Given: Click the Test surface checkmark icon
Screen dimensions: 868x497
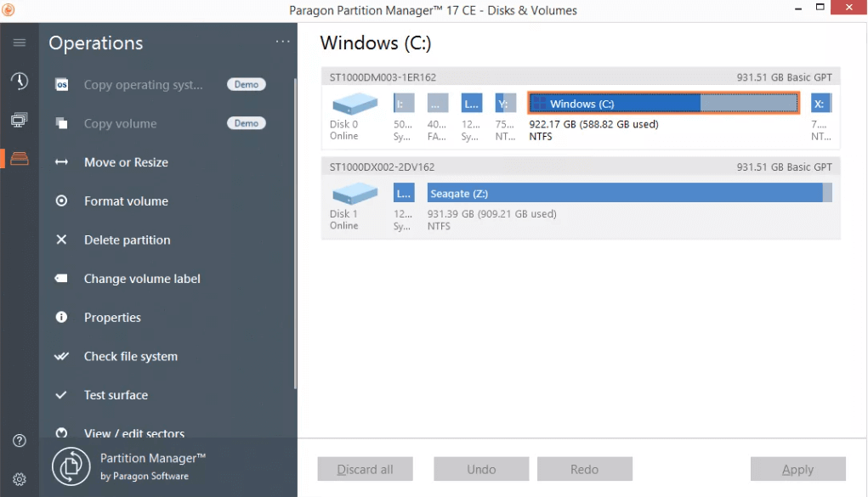Looking at the screenshot, I should pyautogui.click(x=61, y=395).
